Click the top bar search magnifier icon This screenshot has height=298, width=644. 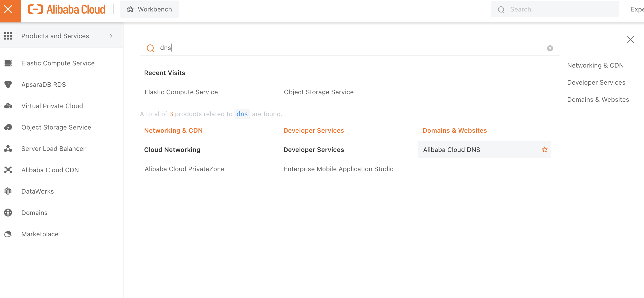[501, 10]
